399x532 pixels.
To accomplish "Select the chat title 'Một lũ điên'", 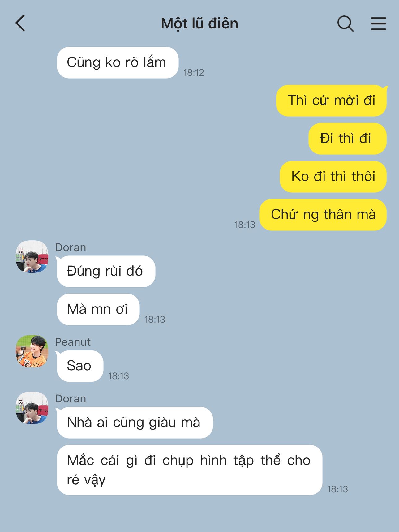I will [x=199, y=24].
